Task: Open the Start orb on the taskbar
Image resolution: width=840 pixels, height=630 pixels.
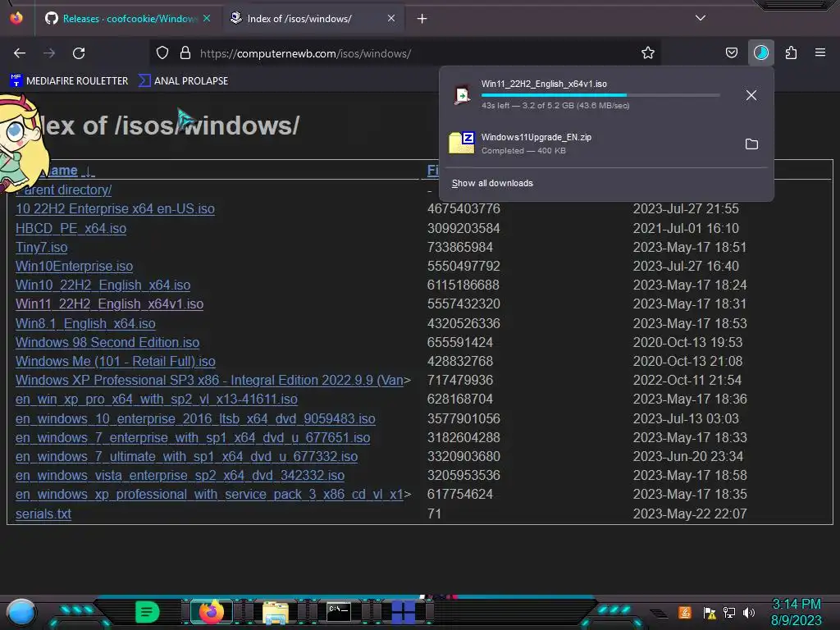Action: (x=21, y=612)
